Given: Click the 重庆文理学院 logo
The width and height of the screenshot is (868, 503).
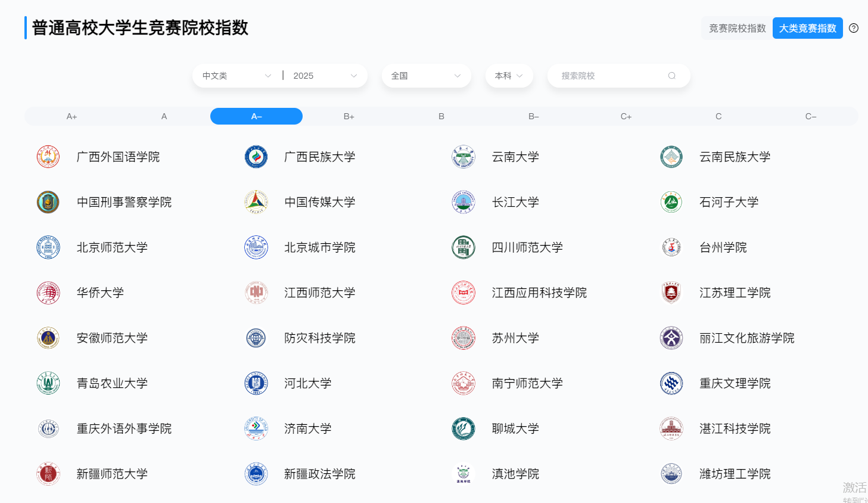Looking at the screenshot, I should click(671, 383).
